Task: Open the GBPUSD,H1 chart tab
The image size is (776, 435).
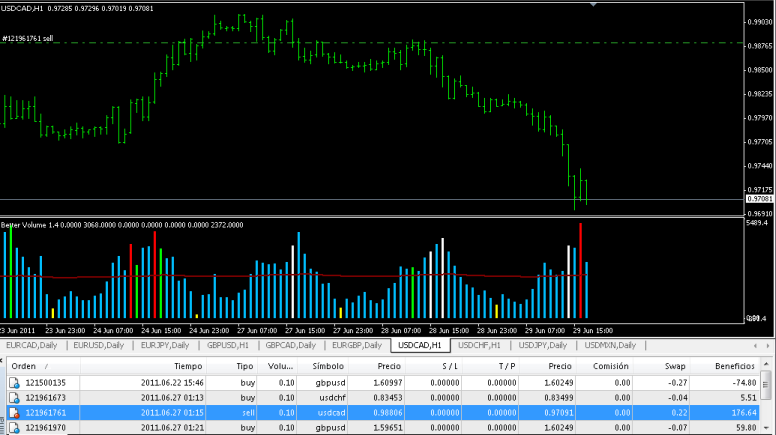Action: [228, 345]
